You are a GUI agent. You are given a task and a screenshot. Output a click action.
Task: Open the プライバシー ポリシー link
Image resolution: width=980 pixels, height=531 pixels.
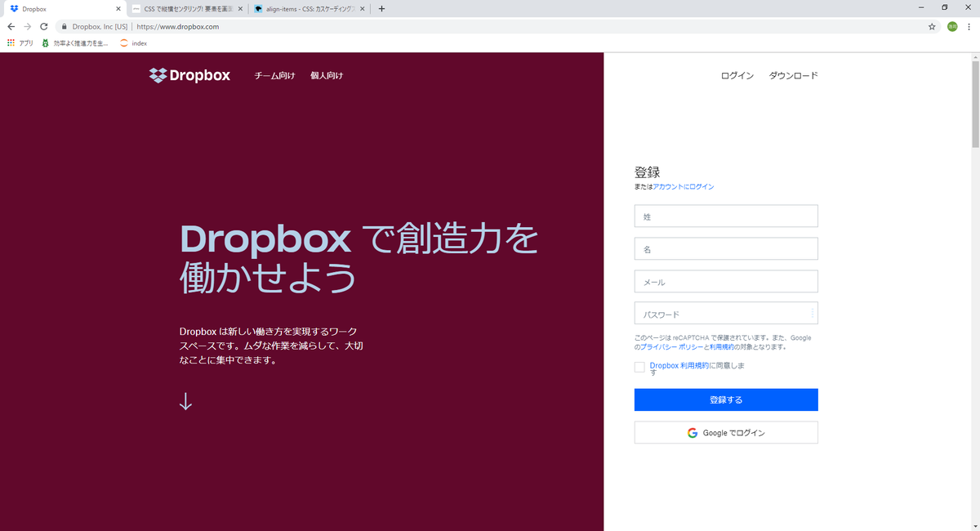coord(671,346)
